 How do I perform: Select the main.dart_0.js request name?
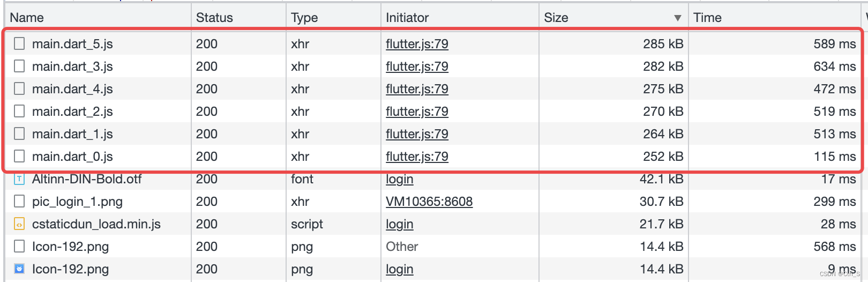pyautogui.click(x=72, y=157)
